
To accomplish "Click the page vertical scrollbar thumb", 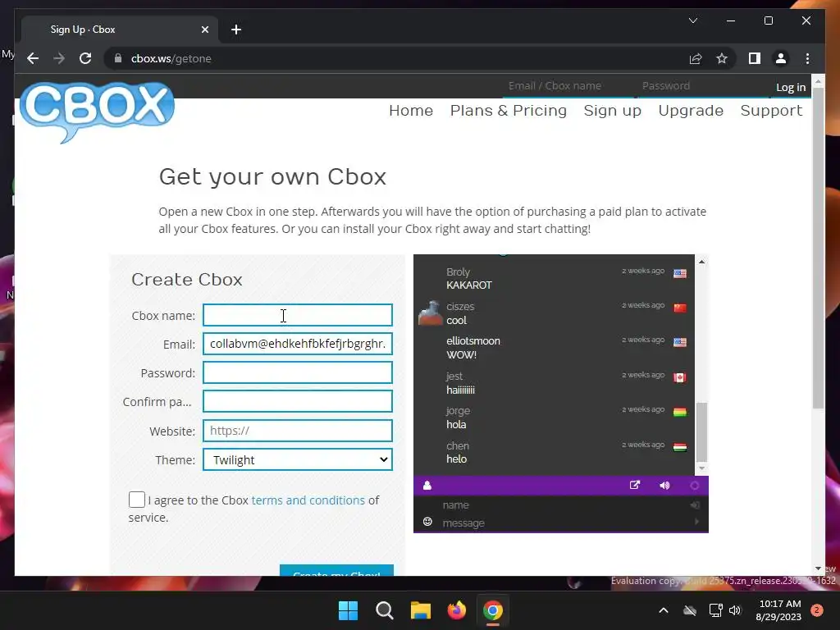I will click(818, 248).
